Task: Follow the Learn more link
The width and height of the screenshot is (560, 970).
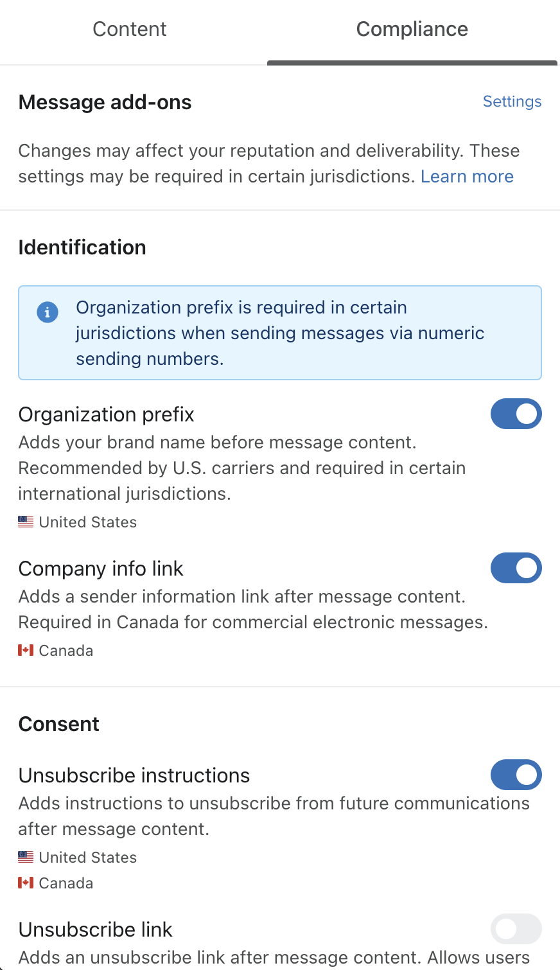Action: tap(467, 177)
